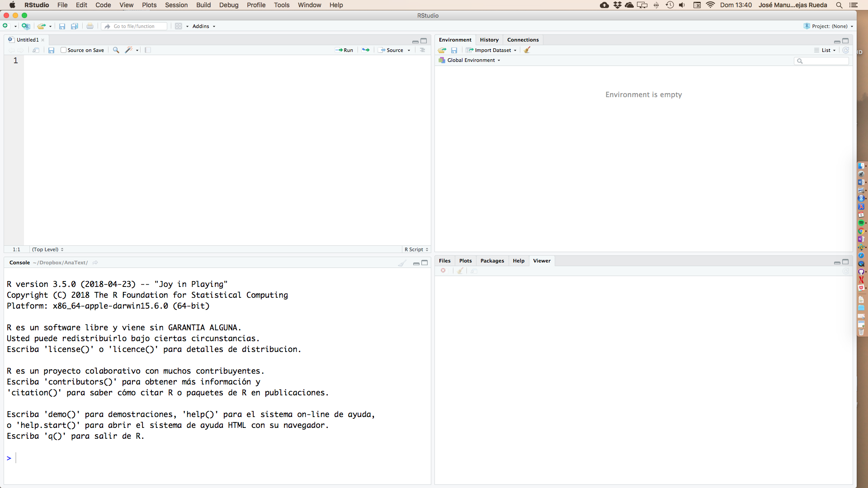Switch to the Environment tab

click(455, 40)
